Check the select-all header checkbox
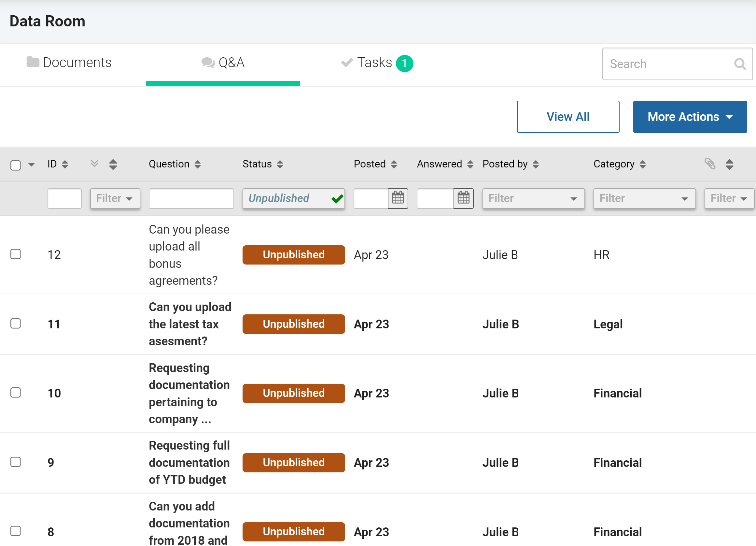Image resolution: width=756 pixels, height=546 pixels. coord(16,165)
